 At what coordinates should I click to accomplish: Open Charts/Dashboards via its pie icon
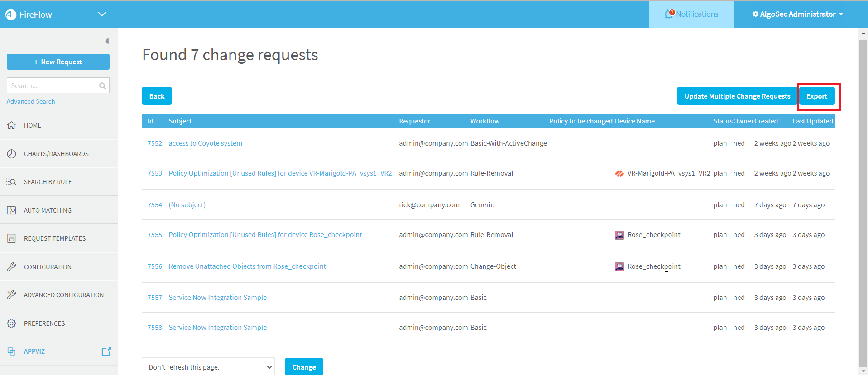tap(12, 154)
